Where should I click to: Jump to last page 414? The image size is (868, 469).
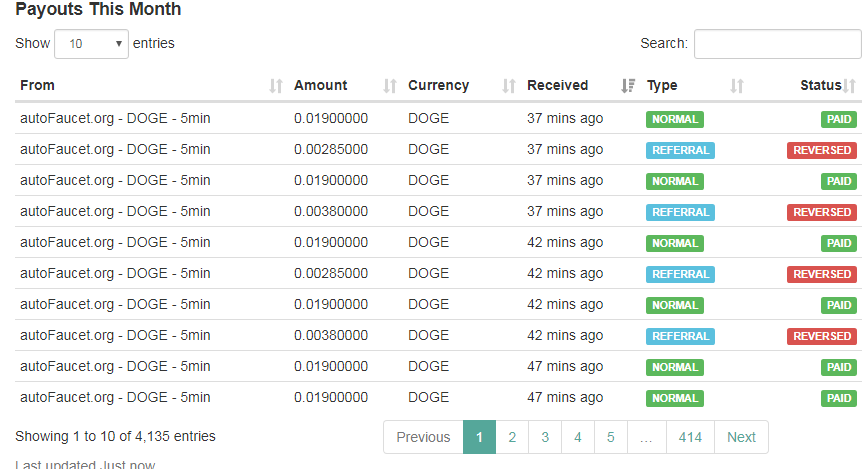tap(690, 437)
